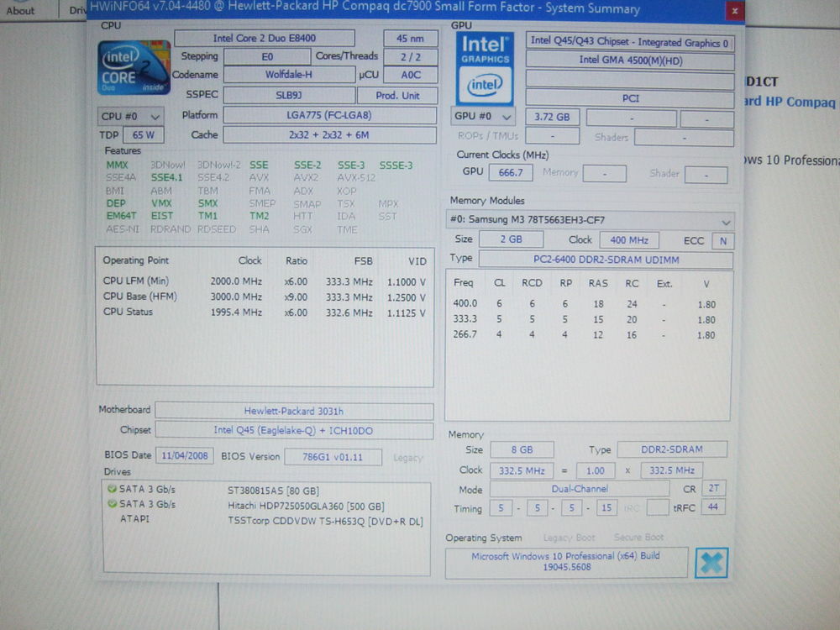Click the Prod. Unit field

pos(397,96)
